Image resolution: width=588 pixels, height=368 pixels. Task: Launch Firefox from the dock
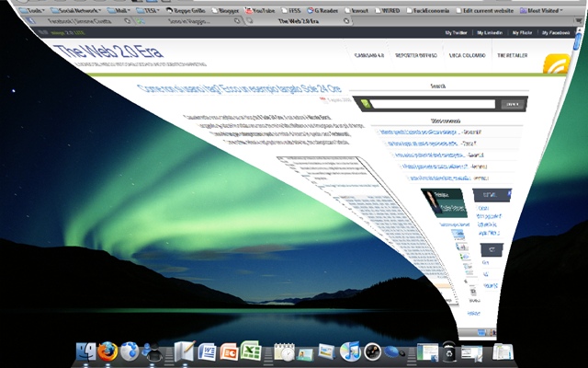107,351
